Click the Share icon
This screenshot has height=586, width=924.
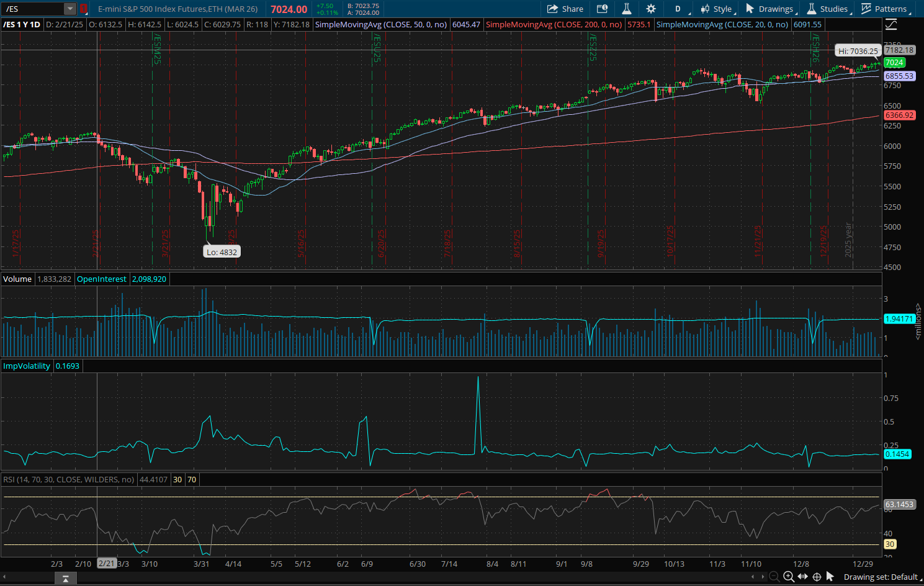click(x=565, y=9)
